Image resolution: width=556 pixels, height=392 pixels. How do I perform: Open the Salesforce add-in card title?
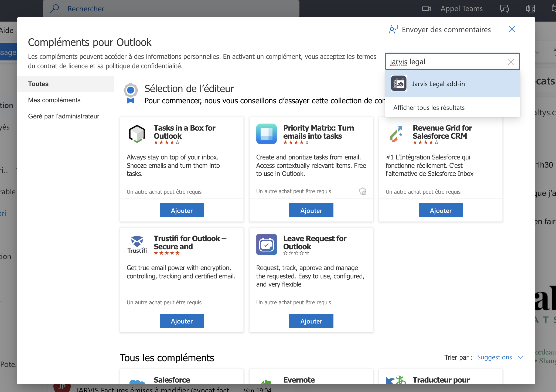172,380
